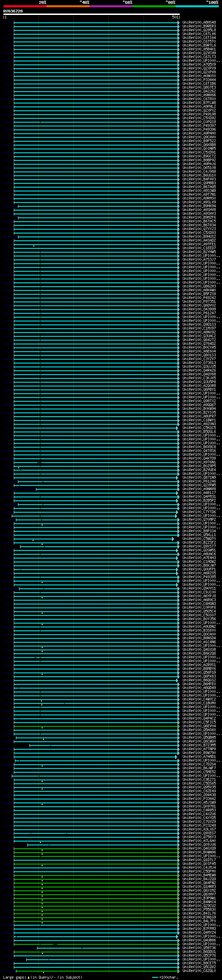Click the UniRef100_P61246 label
Screen dimensions: 222x980
(x=199, y=481)
